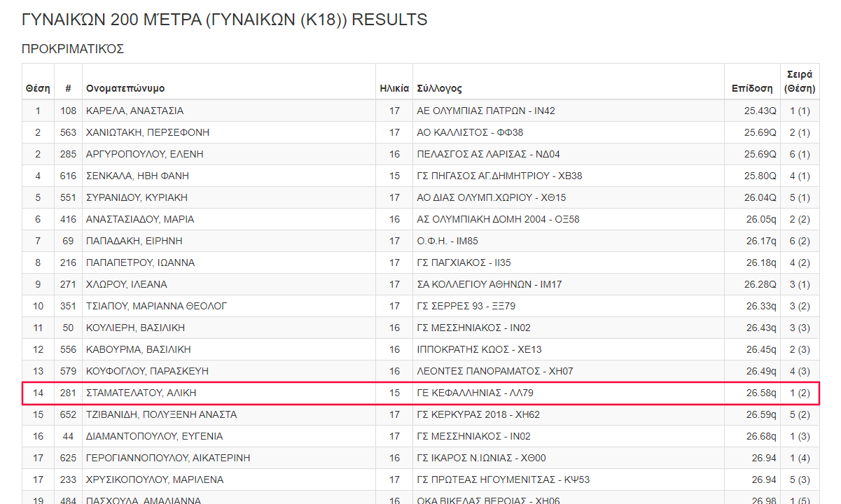Select athlete ΣΕΝΚΑΛΑ, ΗΒΗ ΦΑΝΗ
The image size is (841, 504).
(137, 176)
